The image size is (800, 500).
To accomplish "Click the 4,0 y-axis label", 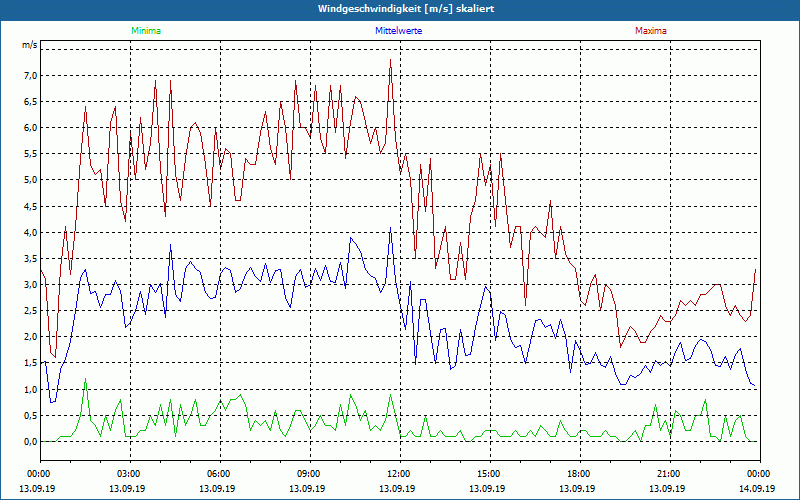I will [31, 233].
